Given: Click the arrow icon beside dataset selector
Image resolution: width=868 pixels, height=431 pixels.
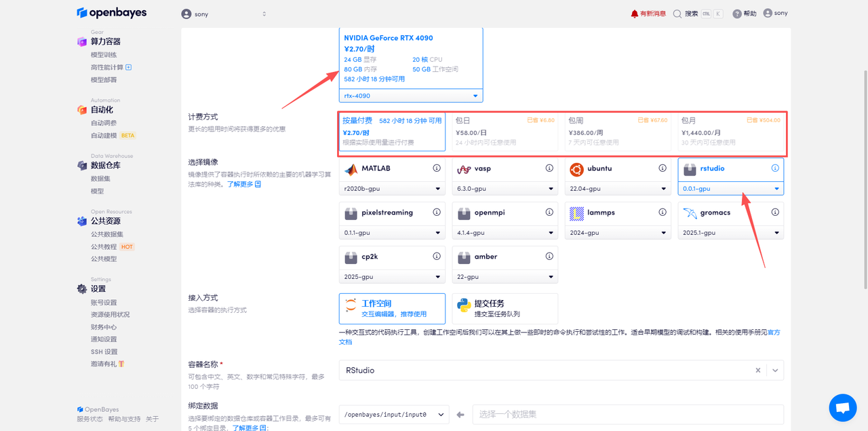Looking at the screenshot, I should (460, 414).
